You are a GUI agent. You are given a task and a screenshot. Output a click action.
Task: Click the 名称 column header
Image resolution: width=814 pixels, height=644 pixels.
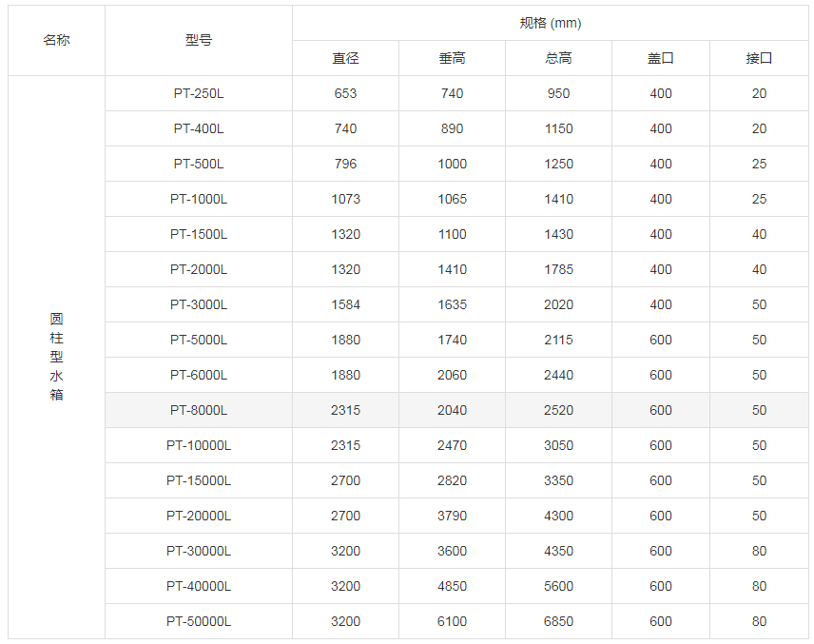pyautogui.click(x=56, y=40)
